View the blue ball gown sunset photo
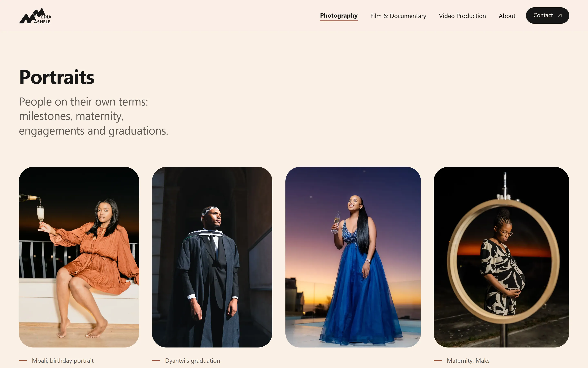This screenshot has width=588, height=368. [353, 257]
